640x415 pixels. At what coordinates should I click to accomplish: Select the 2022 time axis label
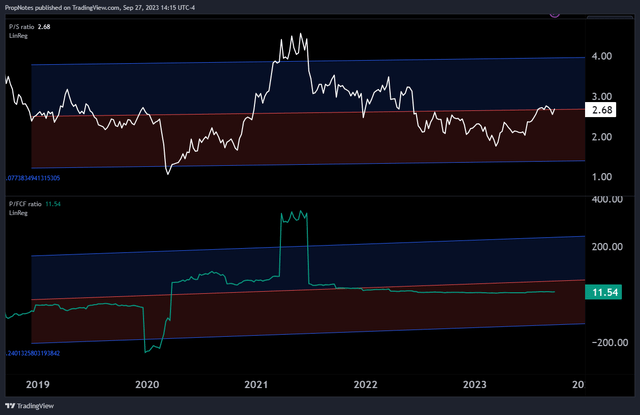click(x=366, y=384)
